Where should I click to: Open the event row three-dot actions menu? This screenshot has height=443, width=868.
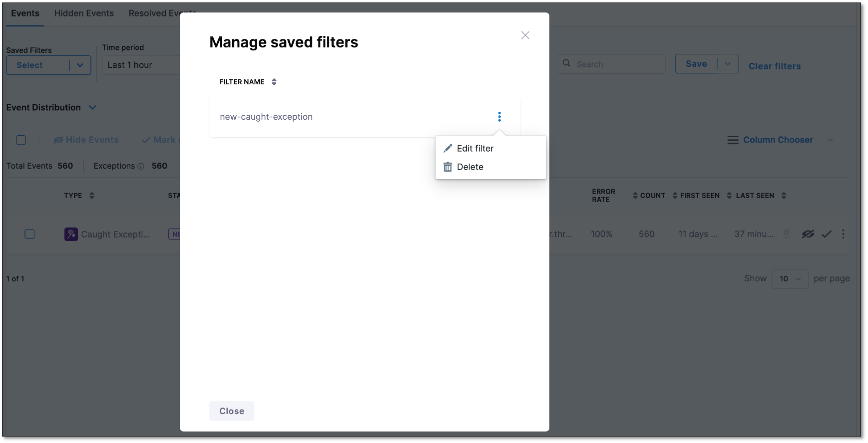843,234
